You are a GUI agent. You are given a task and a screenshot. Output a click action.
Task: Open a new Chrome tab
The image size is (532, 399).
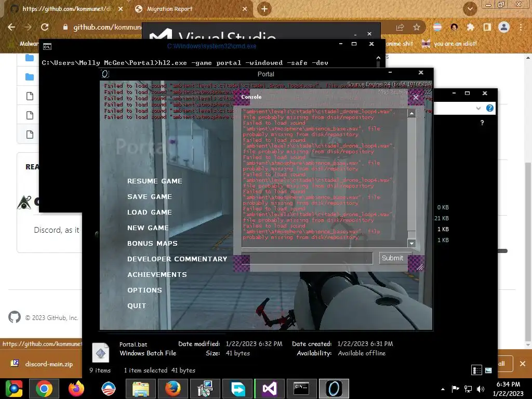(x=264, y=9)
